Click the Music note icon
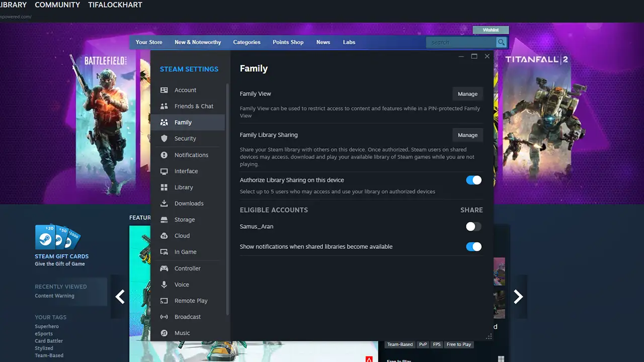Viewport: 644px width, 362px height. pyautogui.click(x=164, y=333)
